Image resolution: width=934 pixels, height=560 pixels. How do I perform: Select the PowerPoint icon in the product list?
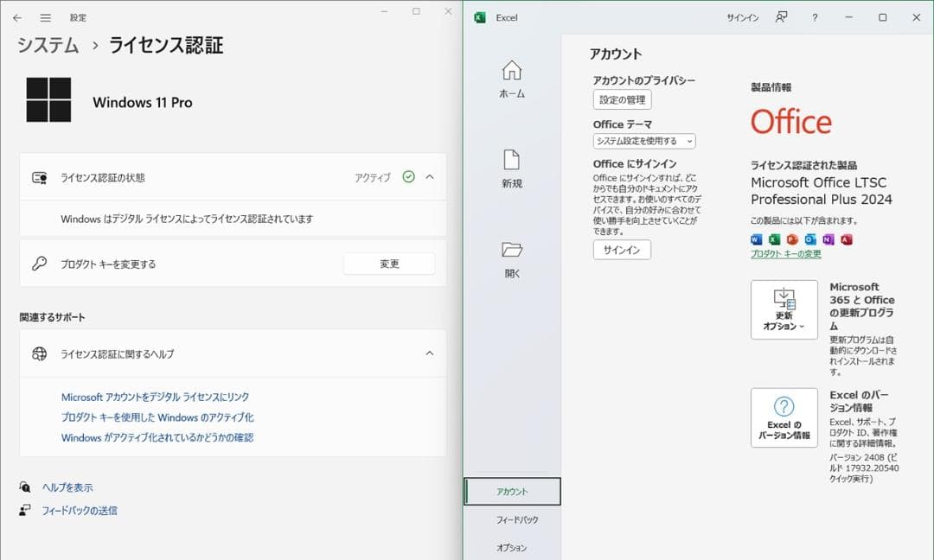[x=790, y=239]
